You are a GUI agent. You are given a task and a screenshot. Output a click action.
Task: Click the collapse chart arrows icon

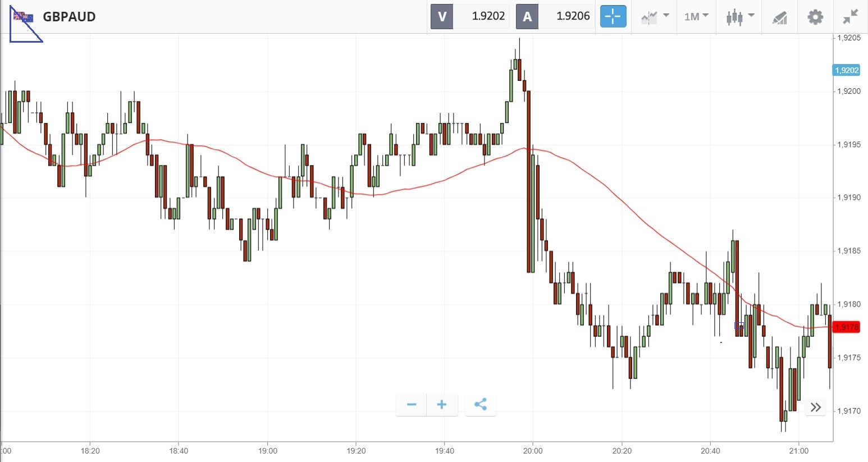pos(851,17)
